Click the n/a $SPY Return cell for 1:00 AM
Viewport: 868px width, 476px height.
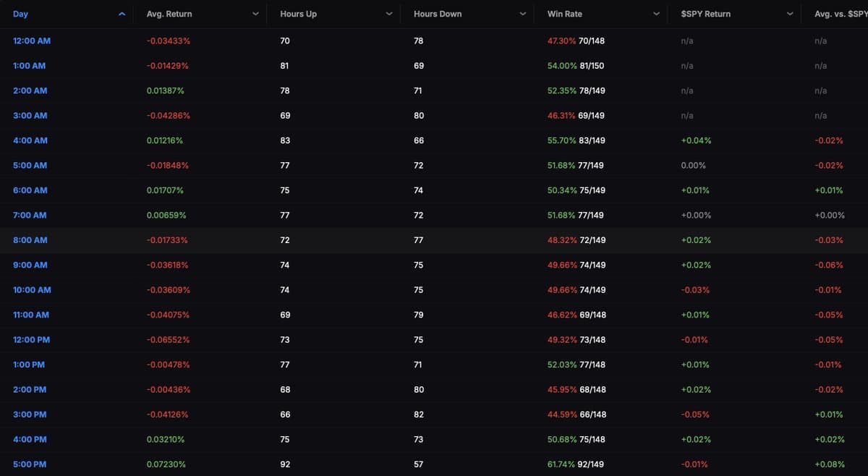point(686,65)
